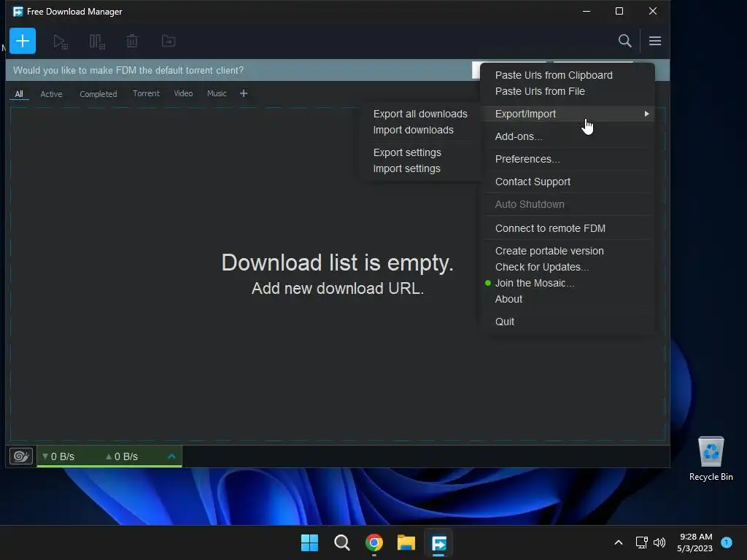Choose Import settings

(406, 168)
